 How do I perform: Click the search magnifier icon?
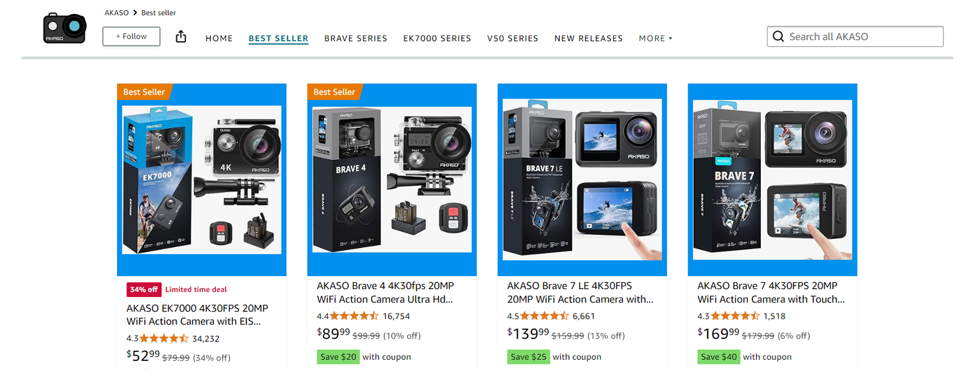tap(778, 37)
